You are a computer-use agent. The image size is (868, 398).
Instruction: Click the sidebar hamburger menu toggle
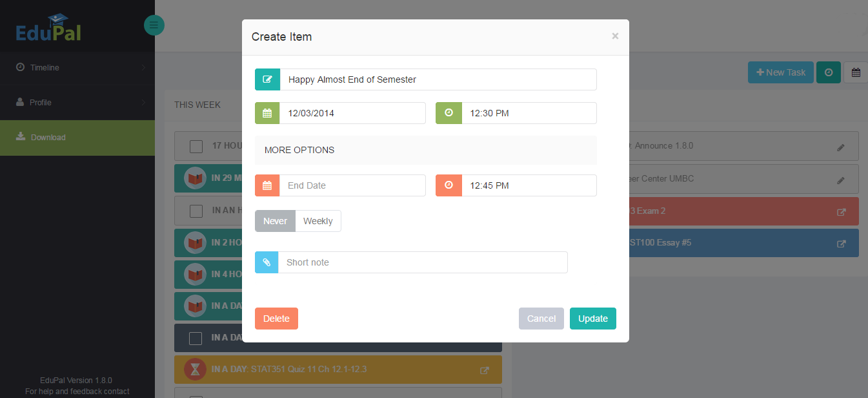pyautogui.click(x=154, y=25)
